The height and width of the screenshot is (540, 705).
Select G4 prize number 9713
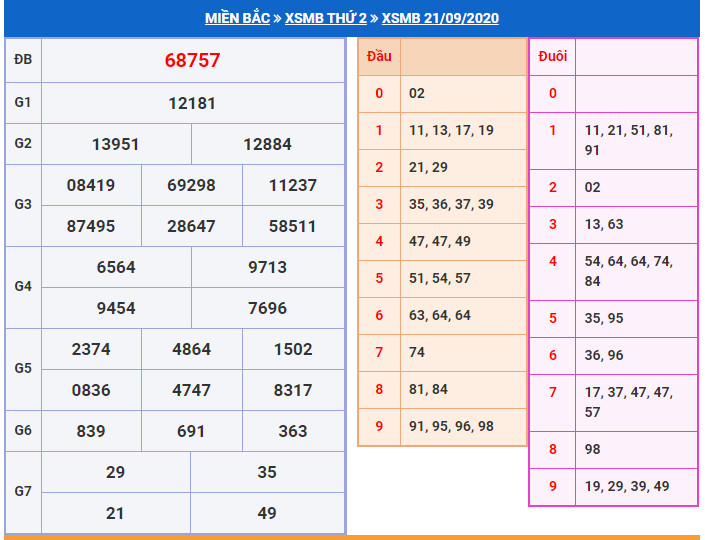pyautogui.click(x=268, y=268)
